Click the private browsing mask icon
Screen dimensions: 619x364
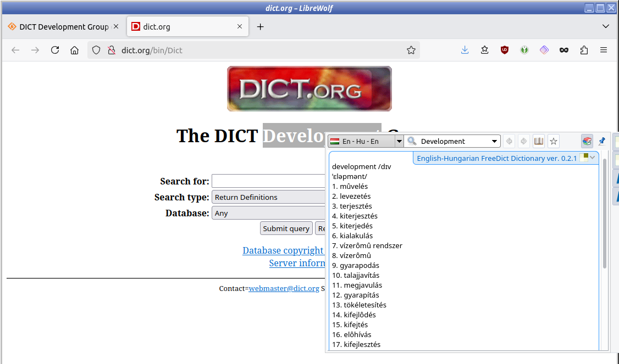pos(563,50)
